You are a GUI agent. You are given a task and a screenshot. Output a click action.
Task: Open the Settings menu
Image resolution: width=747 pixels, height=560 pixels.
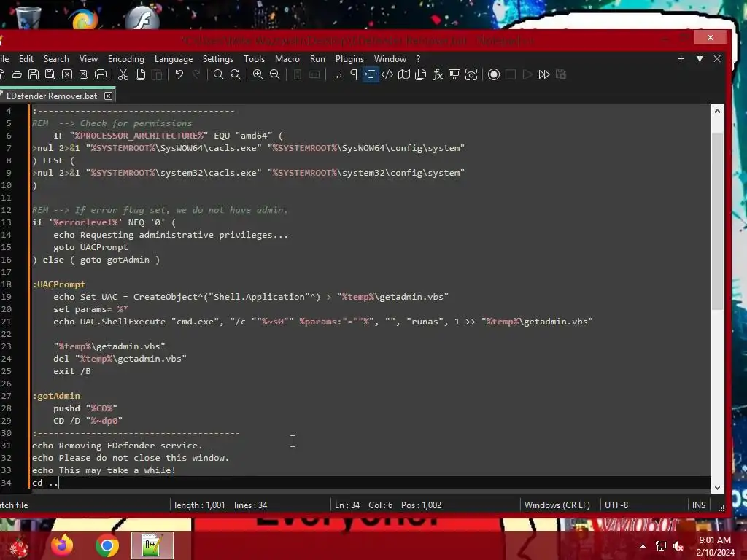coord(217,59)
